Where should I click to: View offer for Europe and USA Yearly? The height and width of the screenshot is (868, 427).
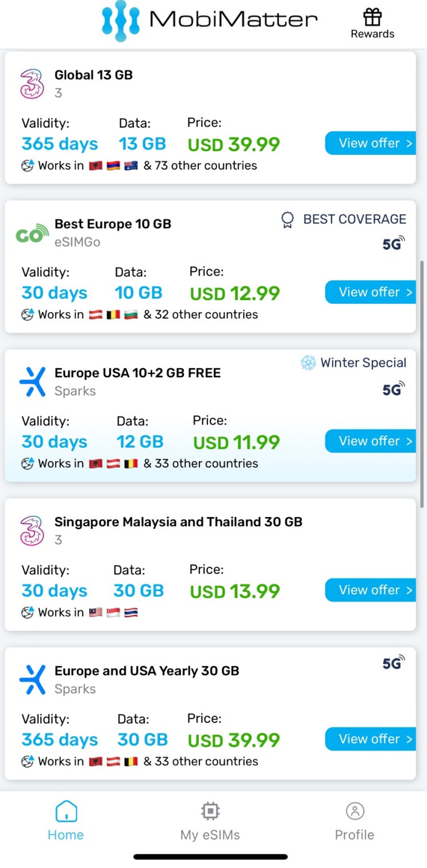pyautogui.click(x=371, y=739)
